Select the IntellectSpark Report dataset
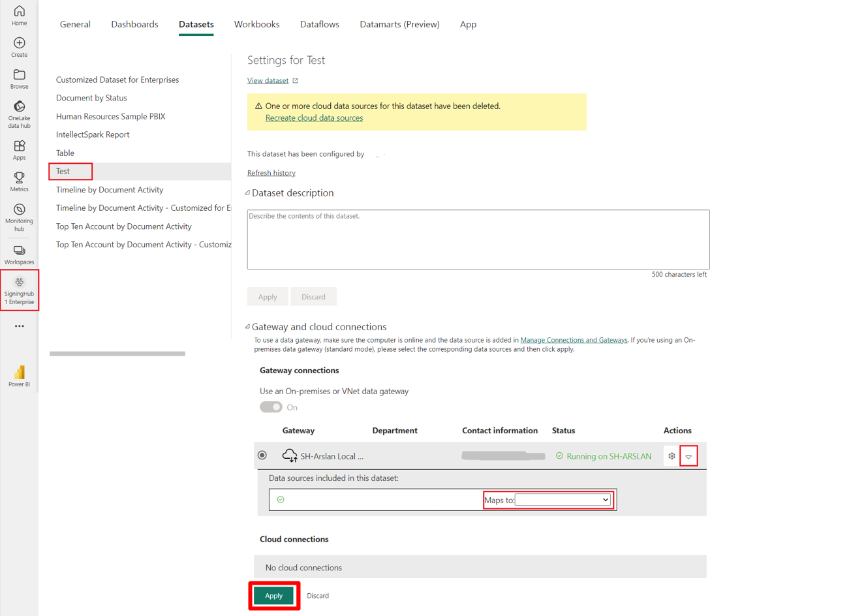The width and height of the screenshot is (864, 616). (93, 134)
